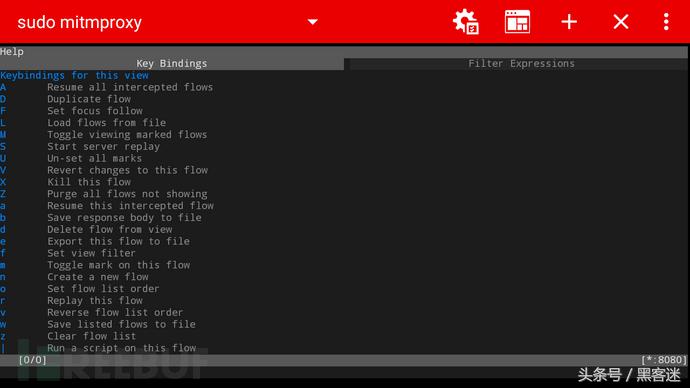Viewport: 690px width, 388px height.
Task: Switch to the Key Bindings tab
Action: click(x=172, y=64)
